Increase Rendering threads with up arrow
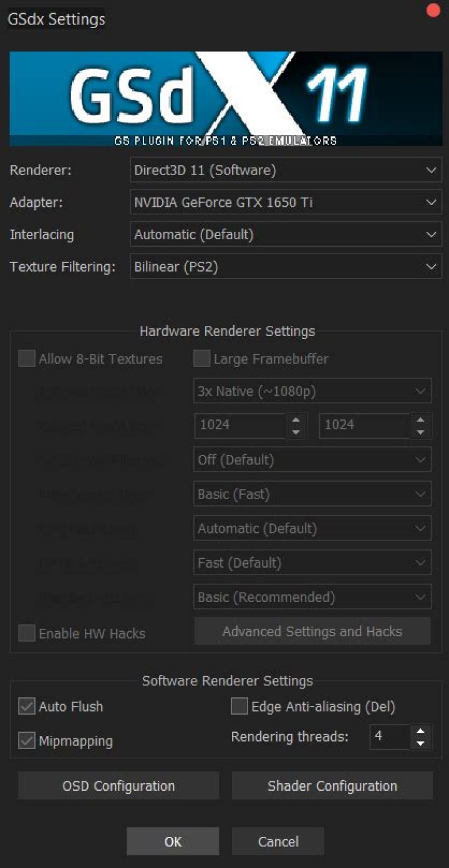Viewport: 449px width, 868px height. tap(421, 731)
